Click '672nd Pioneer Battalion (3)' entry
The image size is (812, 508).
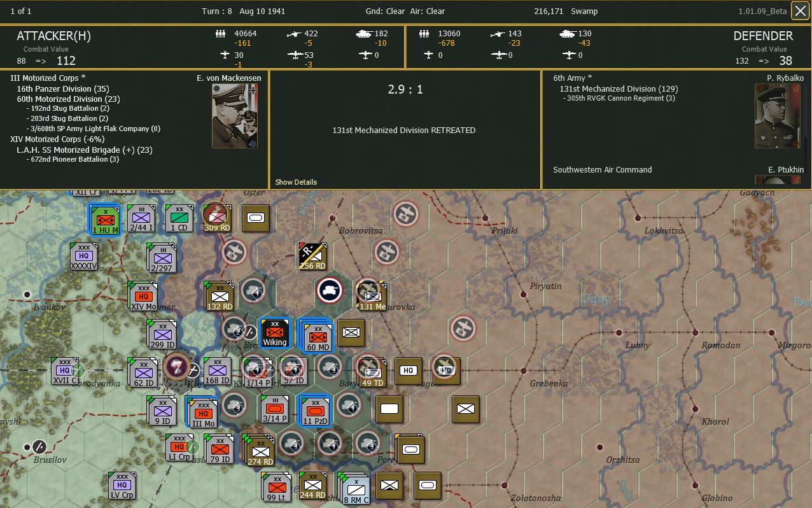click(73, 160)
